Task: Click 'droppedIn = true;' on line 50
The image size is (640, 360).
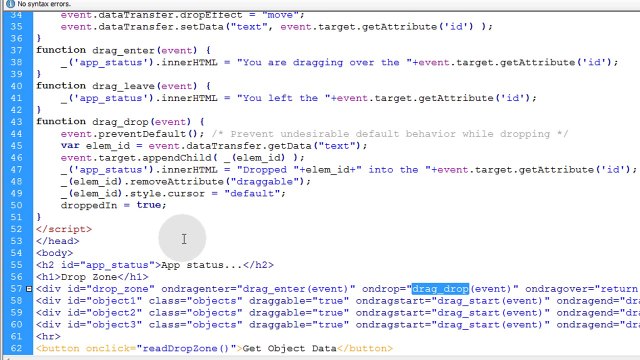Action: 113,205
